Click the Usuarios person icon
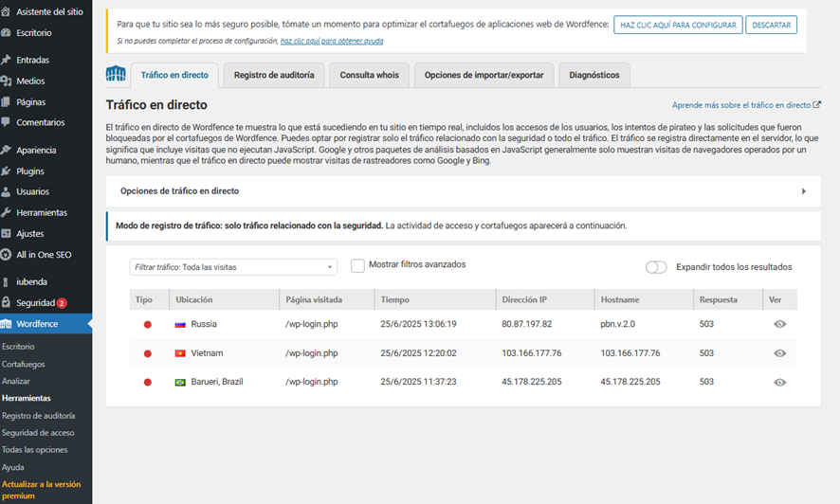 pyautogui.click(x=6, y=191)
